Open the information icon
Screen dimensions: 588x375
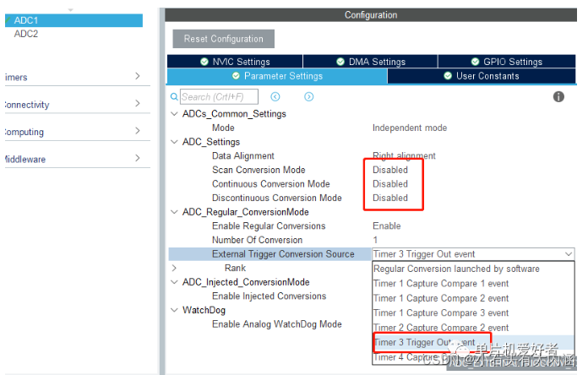click(558, 97)
